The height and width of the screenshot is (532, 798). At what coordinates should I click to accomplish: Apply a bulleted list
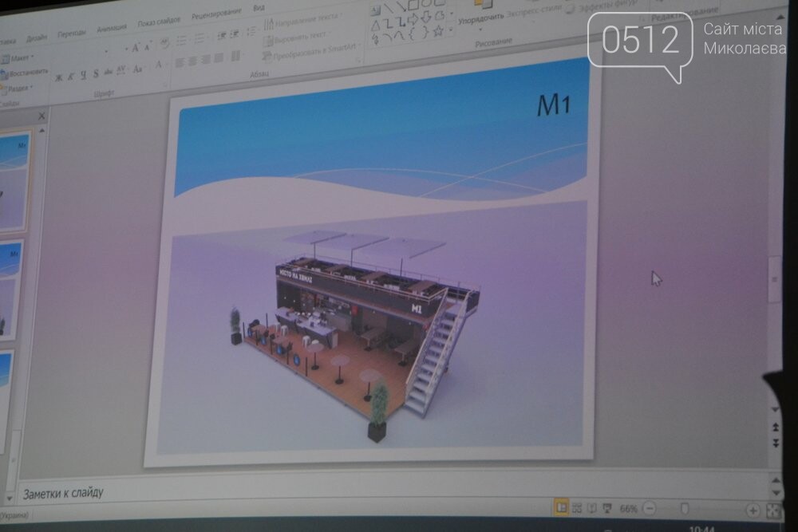182,41
